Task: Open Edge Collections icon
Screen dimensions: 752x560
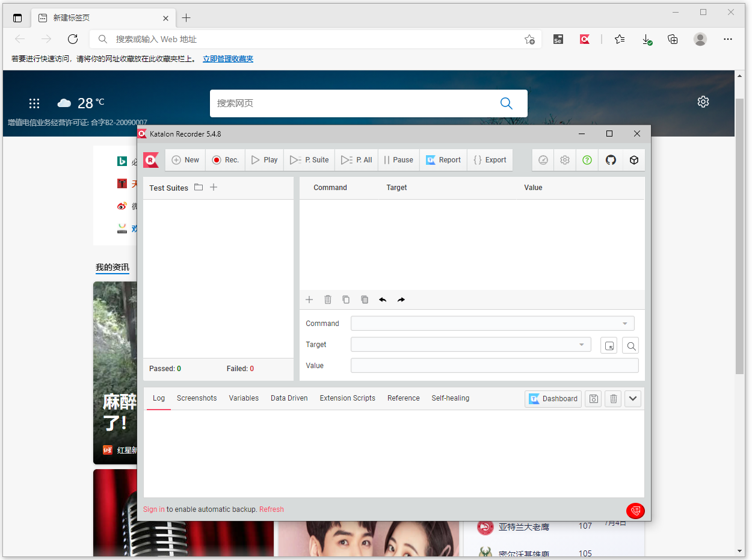Action: 673,39
